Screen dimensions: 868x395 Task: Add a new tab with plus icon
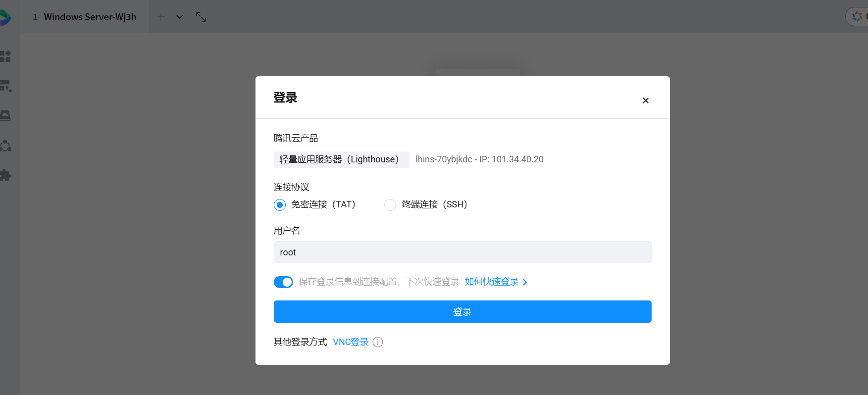161,17
